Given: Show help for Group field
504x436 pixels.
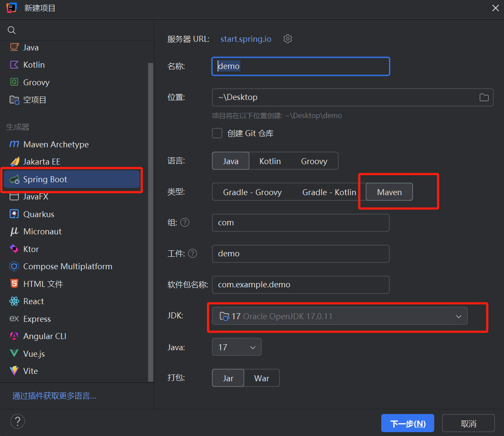Looking at the screenshot, I should [x=185, y=222].
